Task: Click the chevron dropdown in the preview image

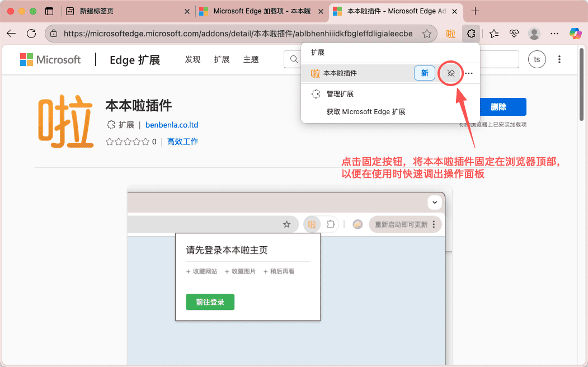Action: click(x=435, y=202)
